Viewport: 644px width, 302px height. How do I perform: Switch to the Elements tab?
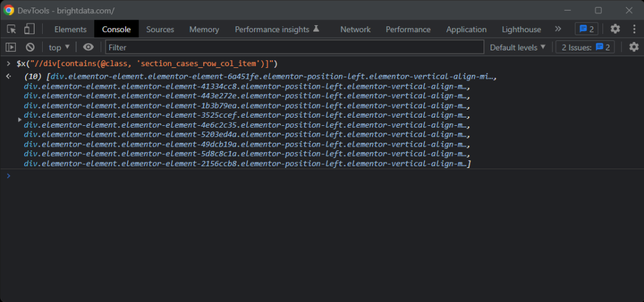[70, 30]
